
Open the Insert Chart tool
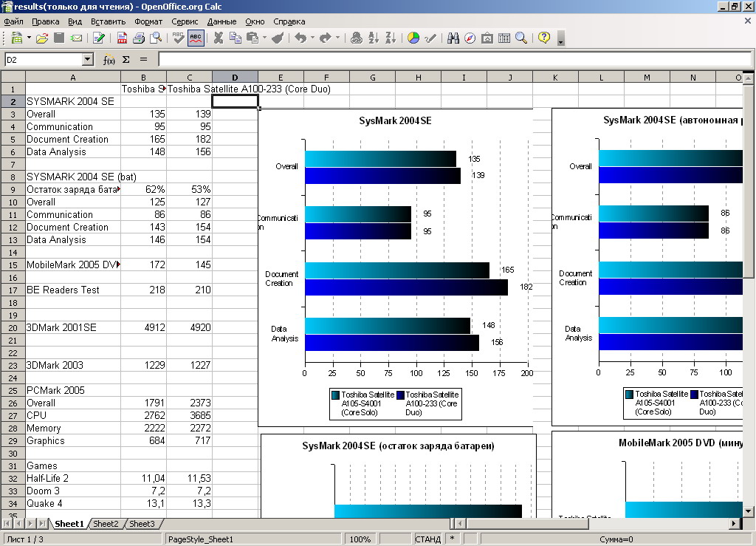[x=413, y=38]
